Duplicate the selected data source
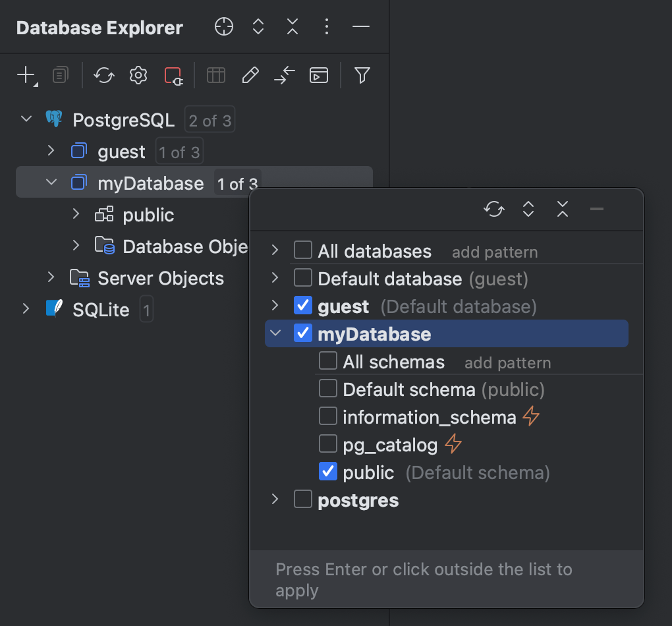This screenshot has height=626, width=672. (x=60, y=75)
